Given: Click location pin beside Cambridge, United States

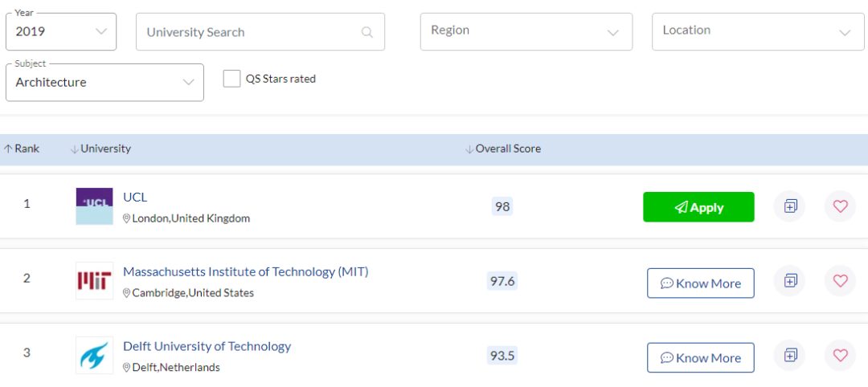Looking at the screenshot, I should pos(126,293).
